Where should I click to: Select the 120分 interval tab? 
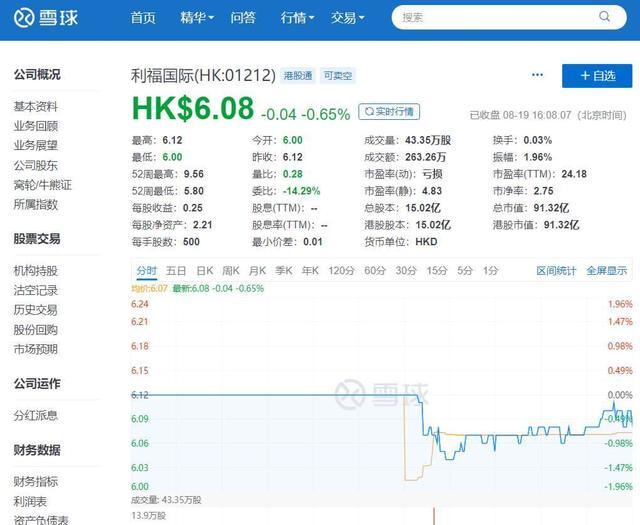(341, 271)
